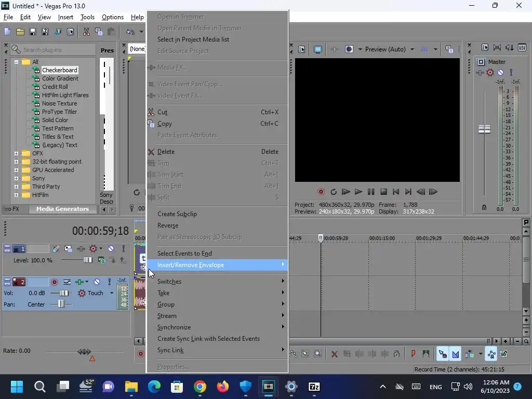Toggle the preview overlays grid icon
The width and height of the screenshot is (532, 399).
pyautogui.click(x=424, y=49)
